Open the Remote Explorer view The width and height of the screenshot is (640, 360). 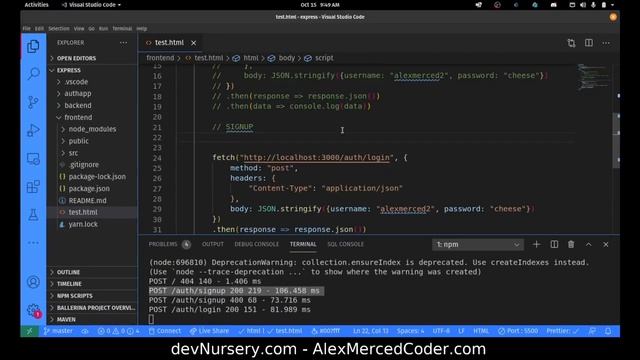click(x=33, y=159)
